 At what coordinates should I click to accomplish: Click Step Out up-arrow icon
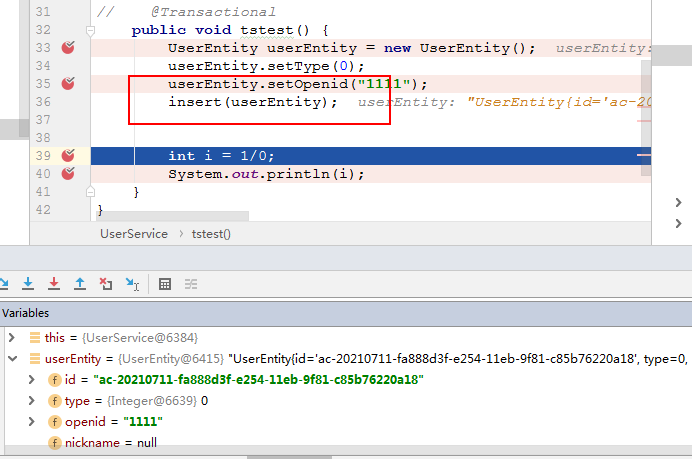pyautogui.click(x=80, y=284)
